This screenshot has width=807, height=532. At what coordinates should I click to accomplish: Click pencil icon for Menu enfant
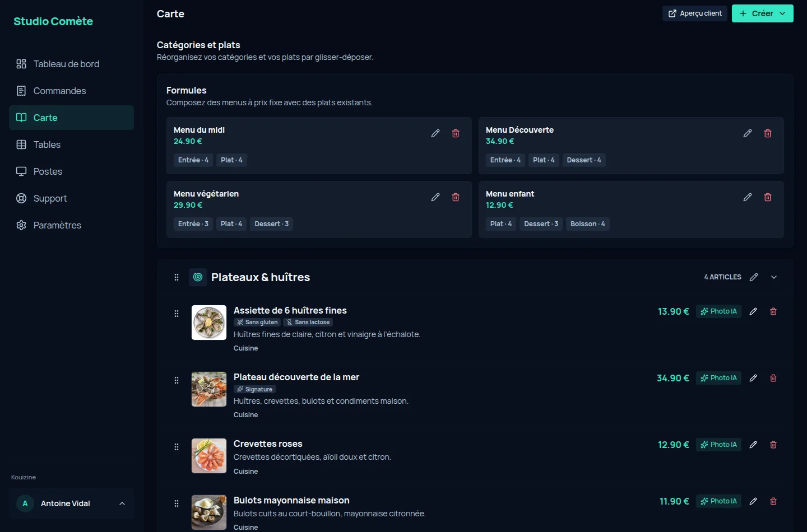(x=748, y=197)
